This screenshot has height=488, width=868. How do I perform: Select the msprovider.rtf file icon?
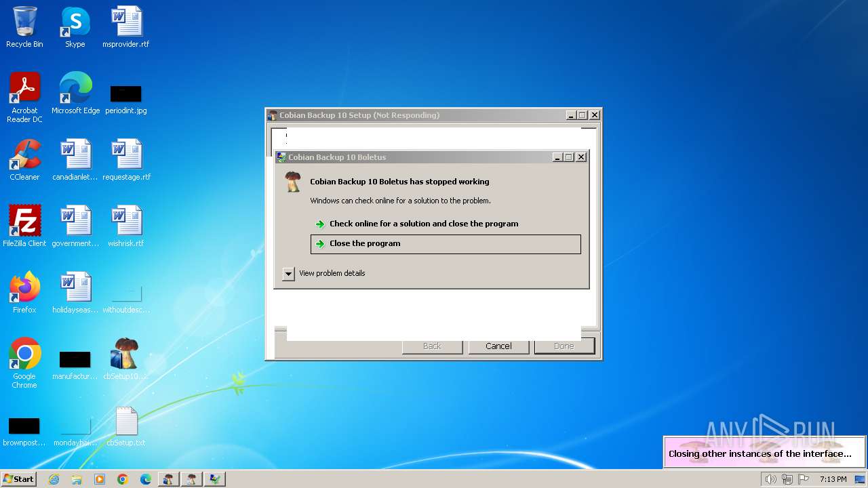click(126, 27)
